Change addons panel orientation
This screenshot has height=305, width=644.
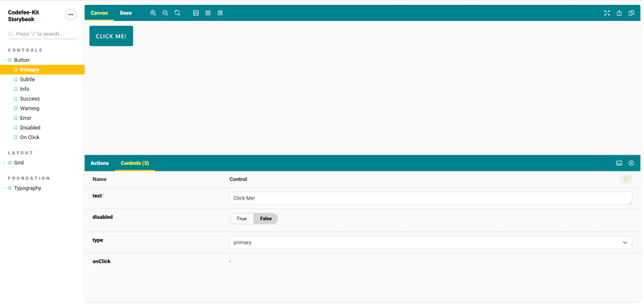[619, 163]
